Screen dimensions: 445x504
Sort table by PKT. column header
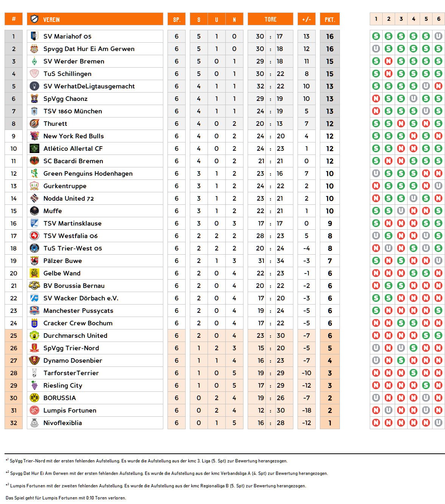click(330, 19)
